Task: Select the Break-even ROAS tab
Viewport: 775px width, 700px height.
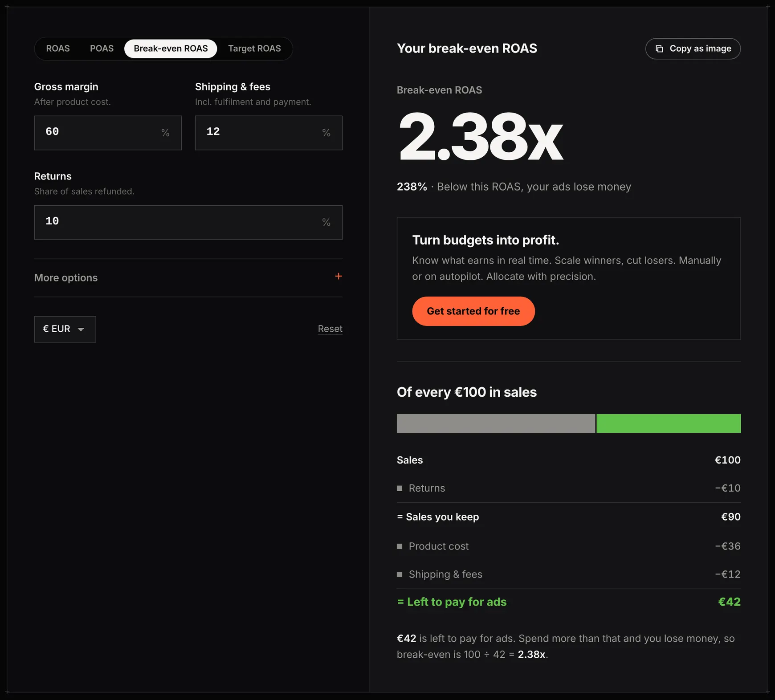Action: [x=171, y=49]
